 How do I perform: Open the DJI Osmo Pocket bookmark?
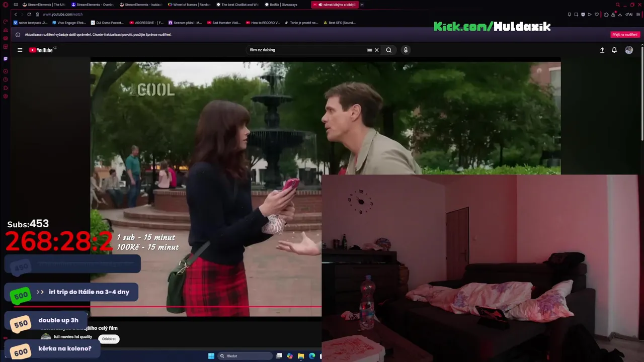108,23
